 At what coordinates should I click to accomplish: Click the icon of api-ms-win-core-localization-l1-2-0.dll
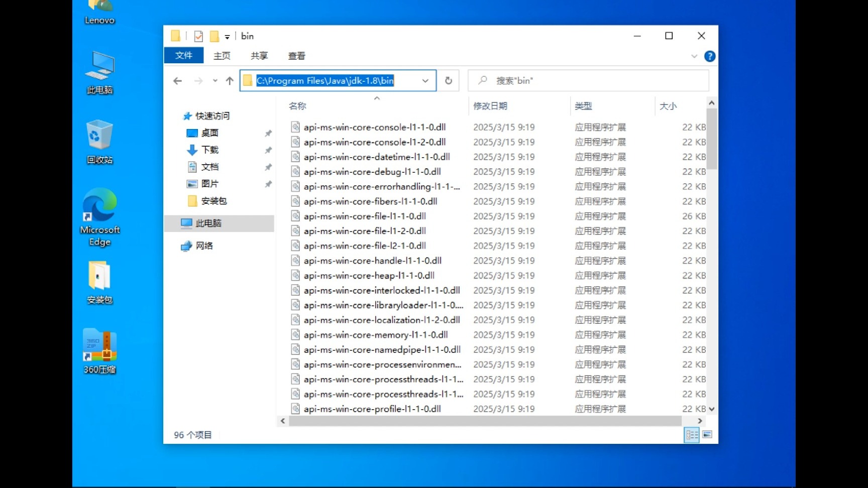[x=295, y=320]
